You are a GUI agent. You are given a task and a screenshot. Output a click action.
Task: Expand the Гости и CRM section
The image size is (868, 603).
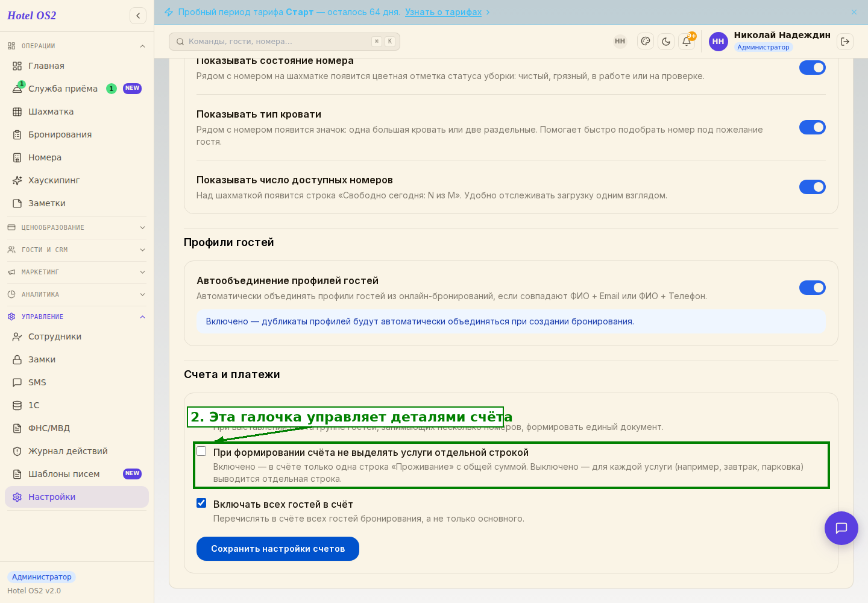tap(77, 250)
